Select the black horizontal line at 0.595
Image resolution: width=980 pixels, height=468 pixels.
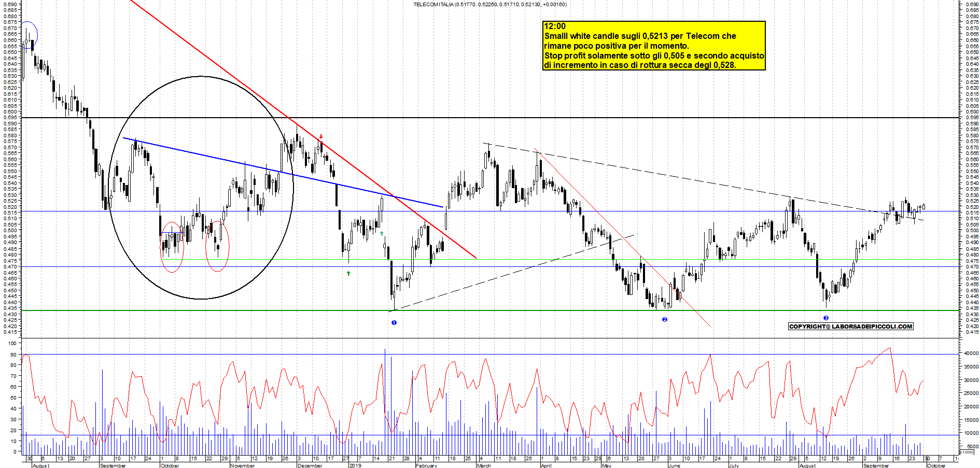[x=490, y=118]
